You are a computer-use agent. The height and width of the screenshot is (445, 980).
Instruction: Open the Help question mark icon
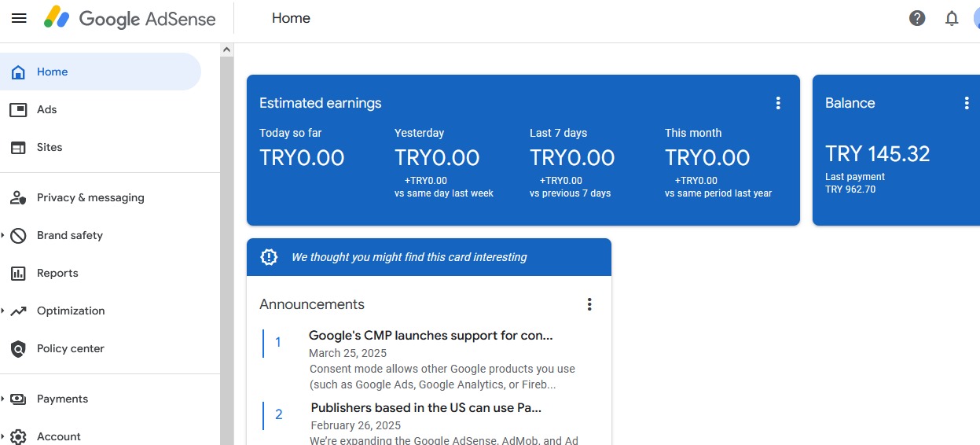click(x=917, y=18)
